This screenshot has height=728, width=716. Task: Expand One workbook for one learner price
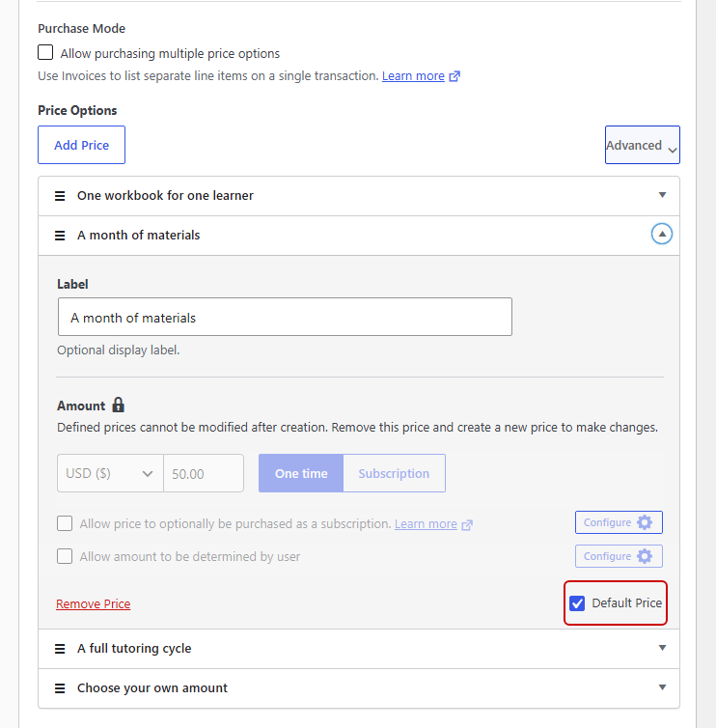tap(662, 195)
